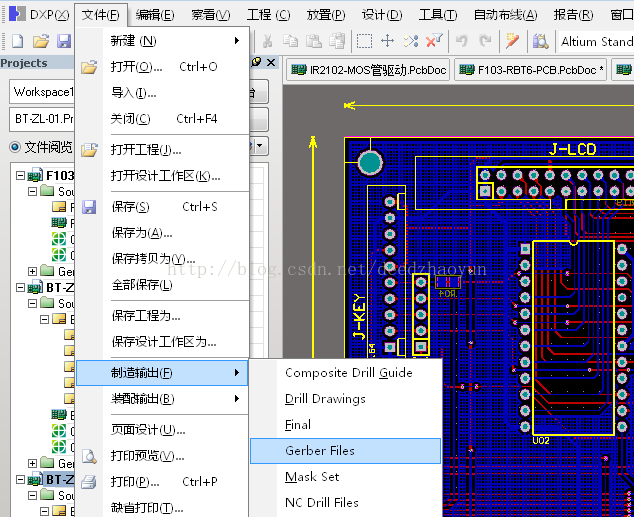Click the Clear filter icon

point(434,41)
